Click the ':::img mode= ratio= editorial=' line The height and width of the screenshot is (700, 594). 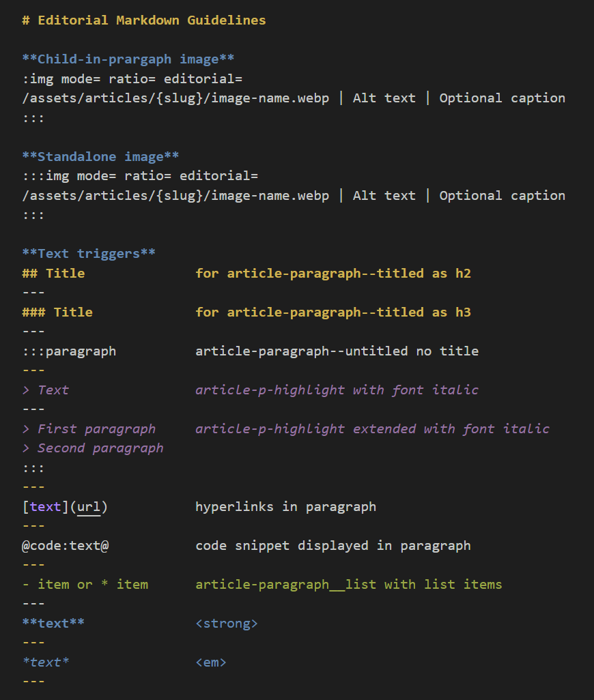[140, 176]
